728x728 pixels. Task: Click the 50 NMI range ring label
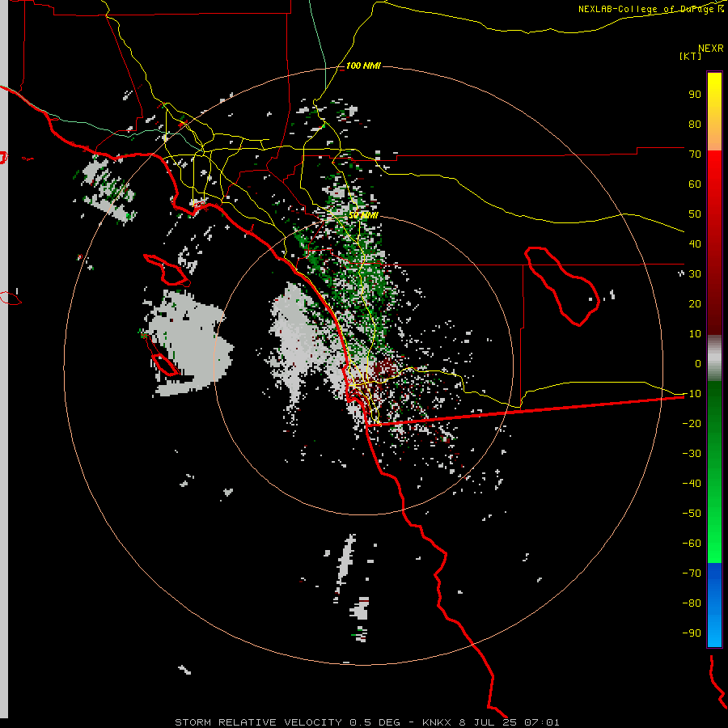(x=363, y=215)
